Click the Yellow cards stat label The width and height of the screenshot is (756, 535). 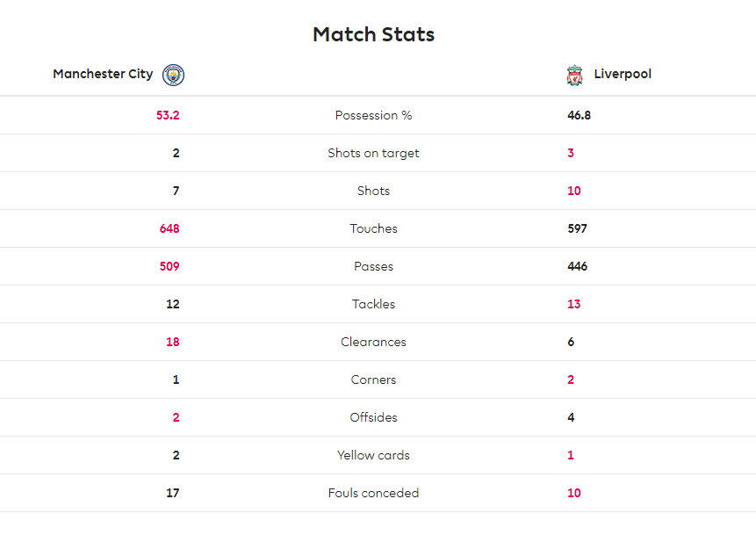point(374,455)
